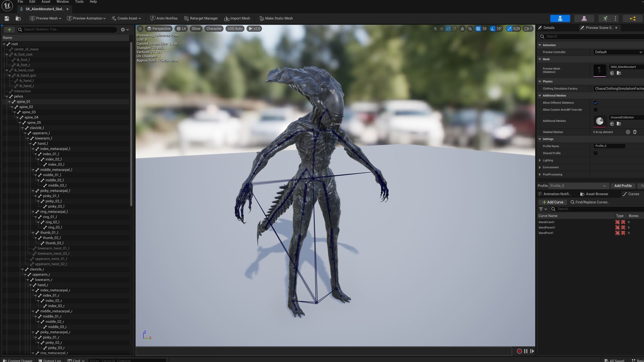Viewport: 644px width, 362px height.
Task: Activate the Scale gizmo tool
Action: [x=454, y=29]
